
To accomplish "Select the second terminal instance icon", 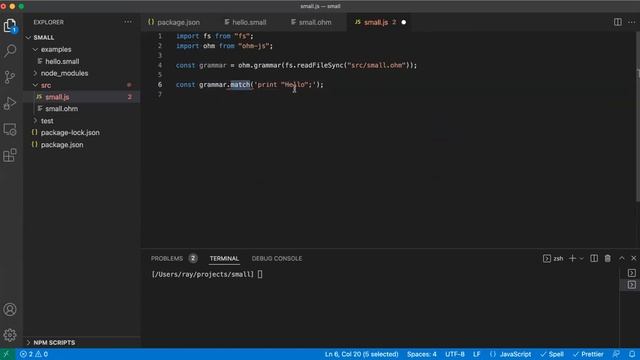I will [631, 285].
